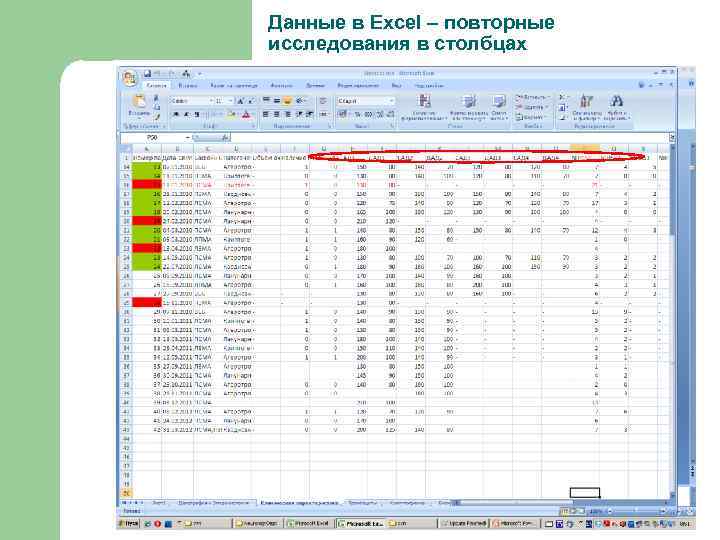Toggle Italic formatting
This screenshot has width=720, height=540.
186,114
